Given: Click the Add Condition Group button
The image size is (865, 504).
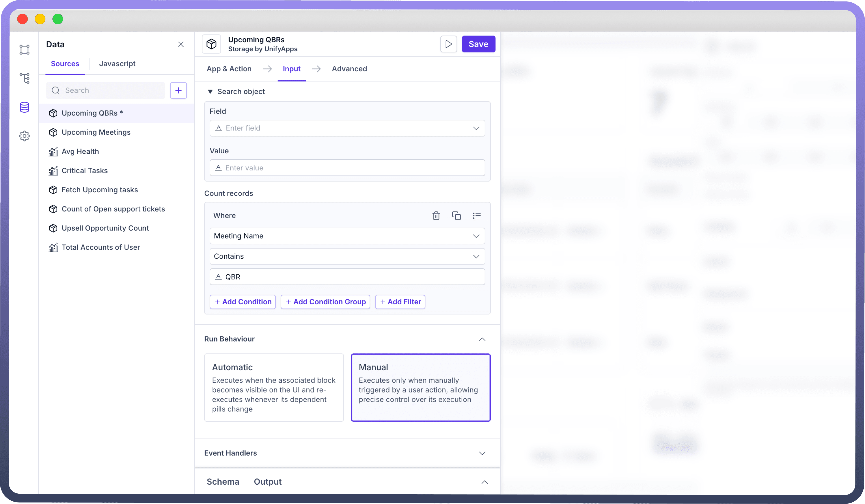Looking at the screenshot, I should [325, 302].
